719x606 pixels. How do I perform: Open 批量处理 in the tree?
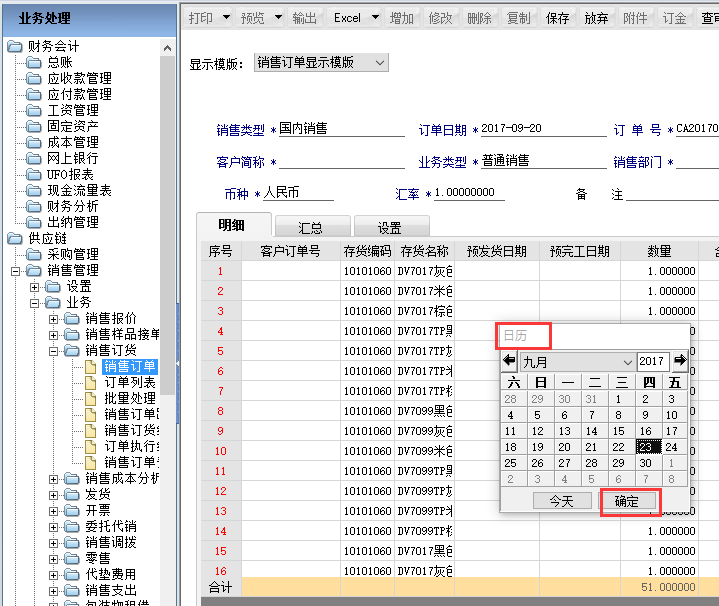(130, 398)
